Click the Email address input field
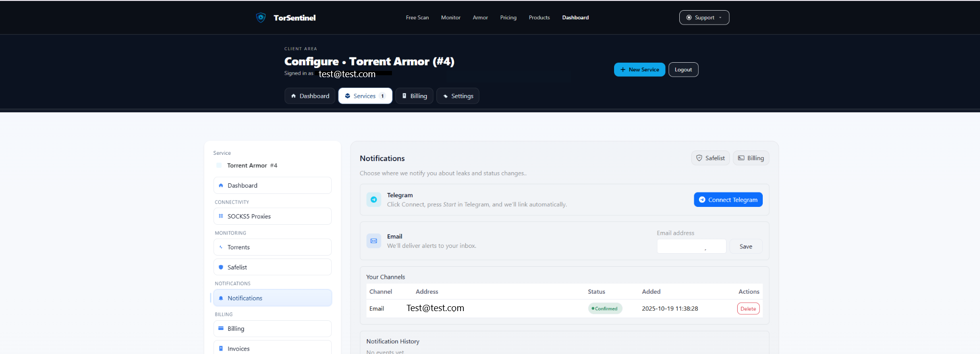 click(691, 246)
